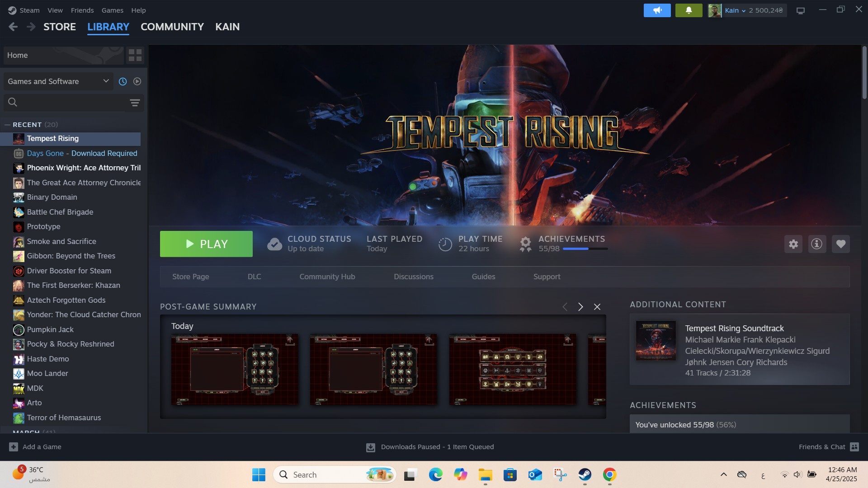
Task: Open the Guides link
Action: 484,277
